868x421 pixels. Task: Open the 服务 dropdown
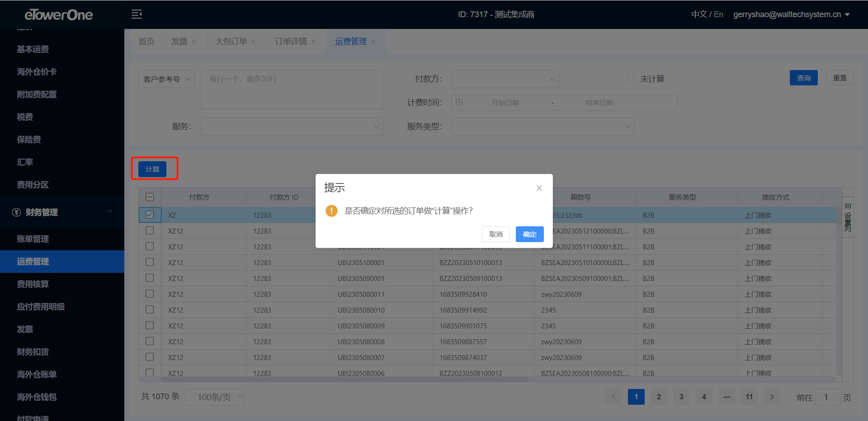292,126
